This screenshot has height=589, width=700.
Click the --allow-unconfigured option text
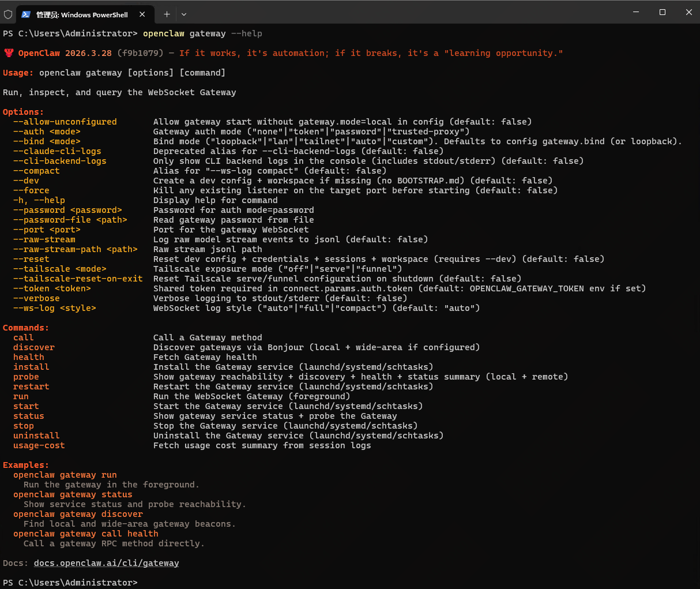[65, 122]
